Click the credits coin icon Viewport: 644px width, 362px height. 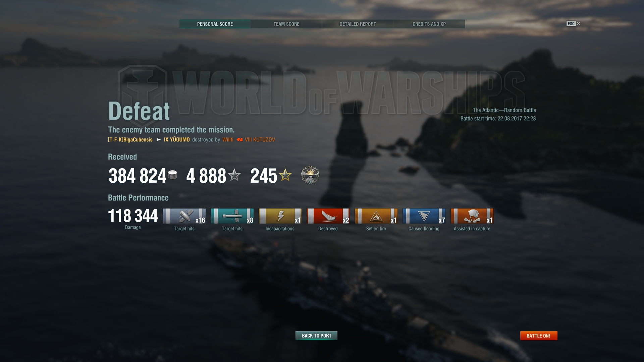(172, 175)
